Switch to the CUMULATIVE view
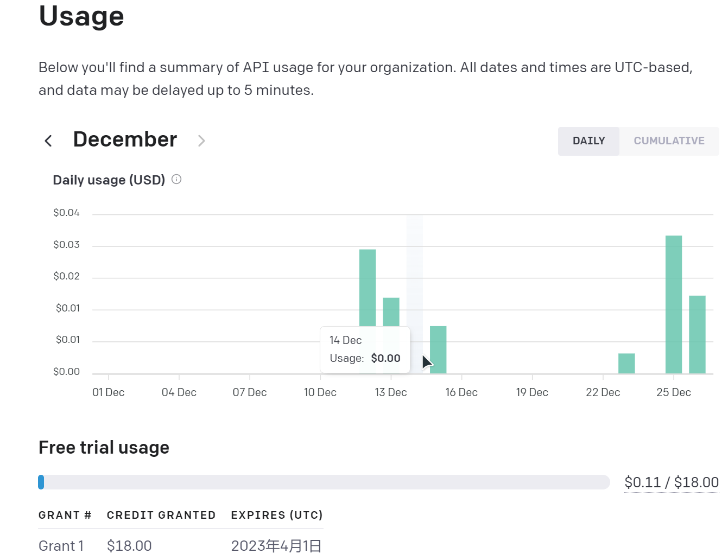Screen dimensions: 728x560 click(x=669, y=141)
